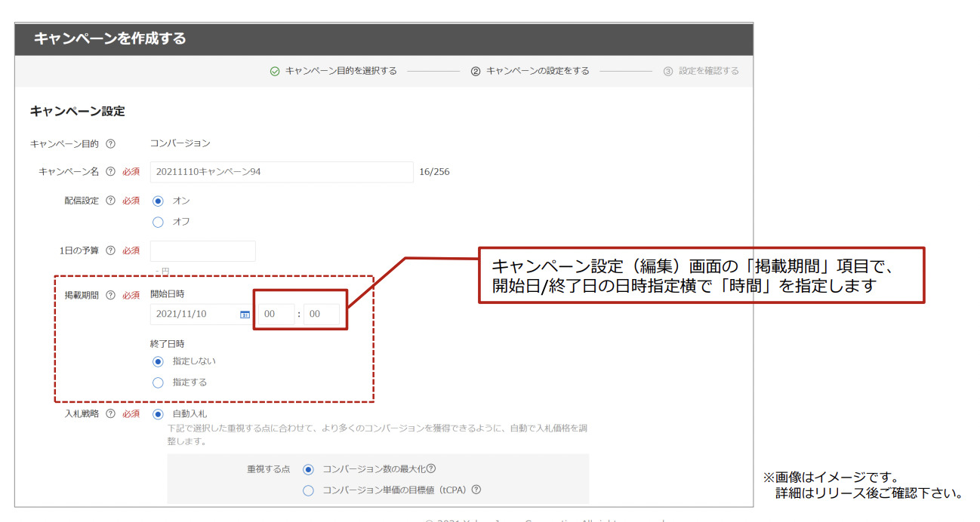Screen dimensions: 980x522
Task: Open the 入札戦略 help tooltip icon
Action: coord(110,414)
